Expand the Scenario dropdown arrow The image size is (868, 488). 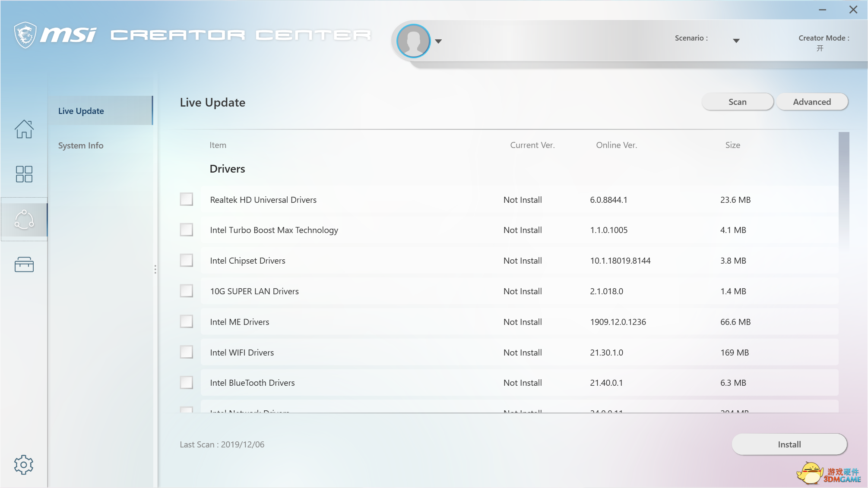point(736,41)
